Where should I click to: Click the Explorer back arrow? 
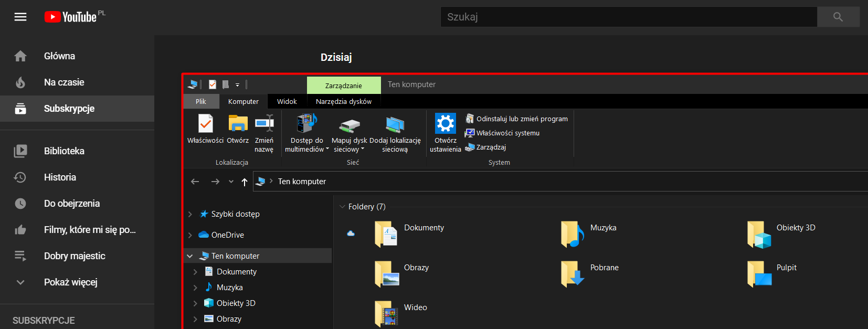[195, 182]
